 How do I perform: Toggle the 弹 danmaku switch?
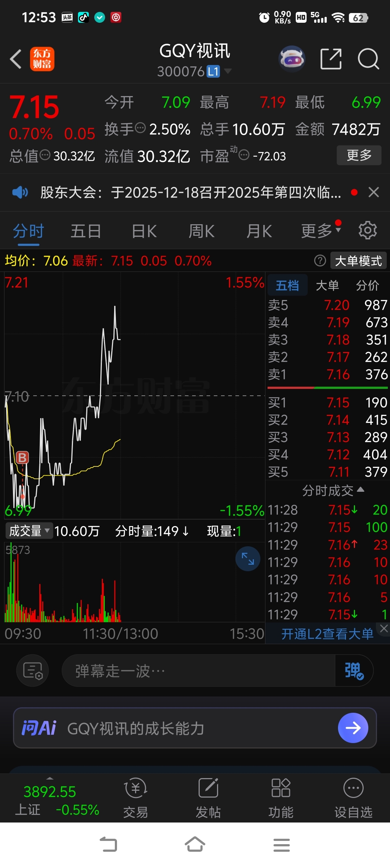354,671
